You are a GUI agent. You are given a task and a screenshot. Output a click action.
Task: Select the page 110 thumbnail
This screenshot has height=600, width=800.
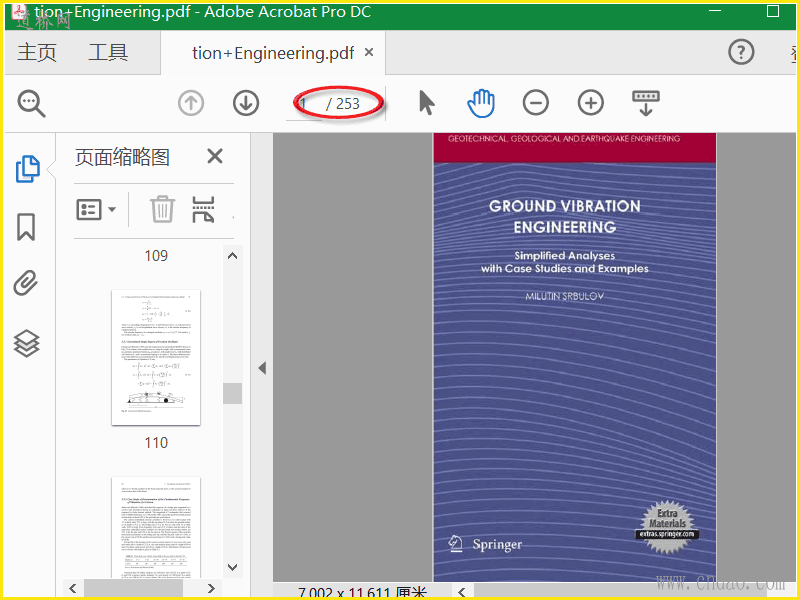point(156,357)
